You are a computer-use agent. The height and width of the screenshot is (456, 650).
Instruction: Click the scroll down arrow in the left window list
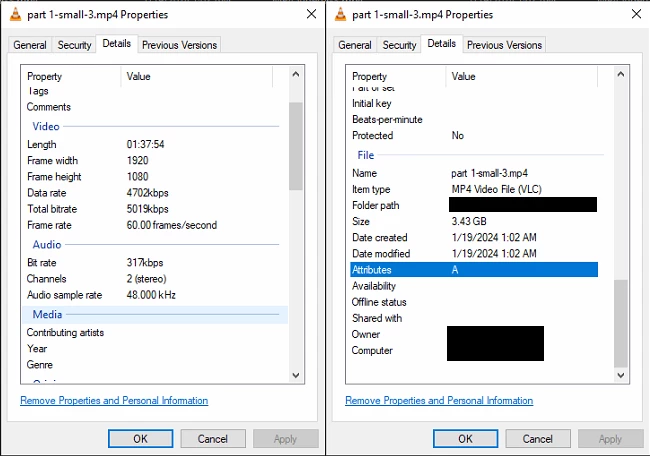(x=296, y=375)
